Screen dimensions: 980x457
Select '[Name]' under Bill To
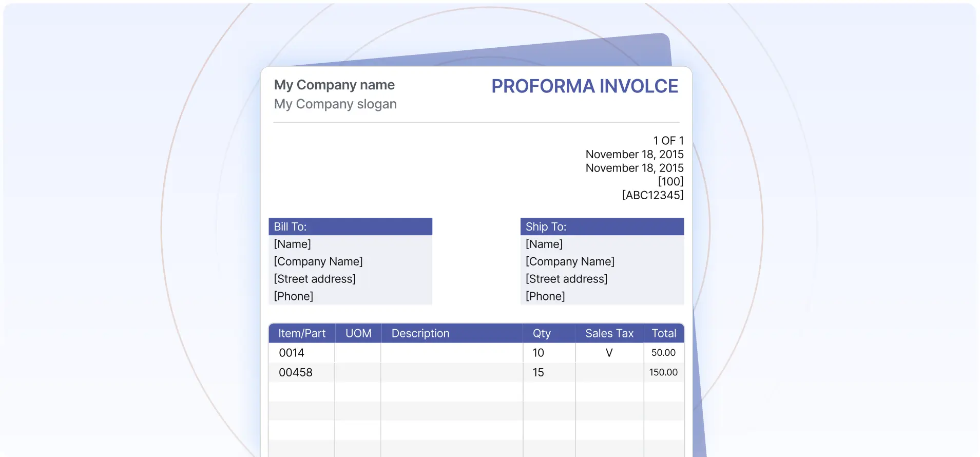pyautogui.click(x=293, y=244)
